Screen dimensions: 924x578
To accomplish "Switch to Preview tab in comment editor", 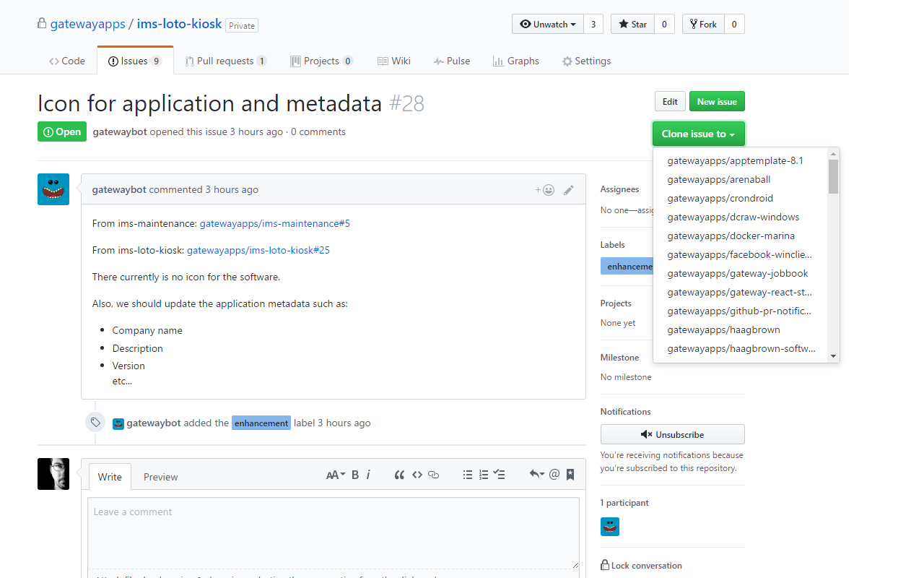I will click(160, 477).
